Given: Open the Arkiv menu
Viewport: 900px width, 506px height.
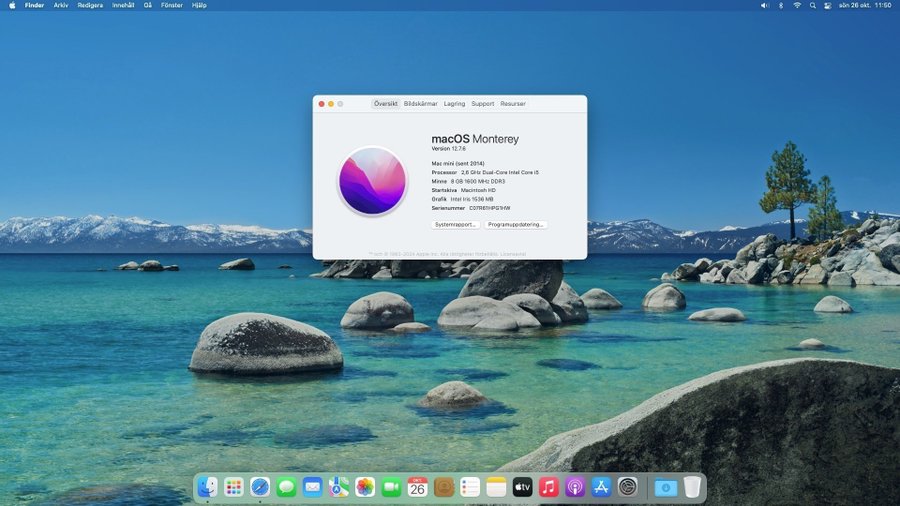Looking at the screenshot, I should click(x=61, y=5).
